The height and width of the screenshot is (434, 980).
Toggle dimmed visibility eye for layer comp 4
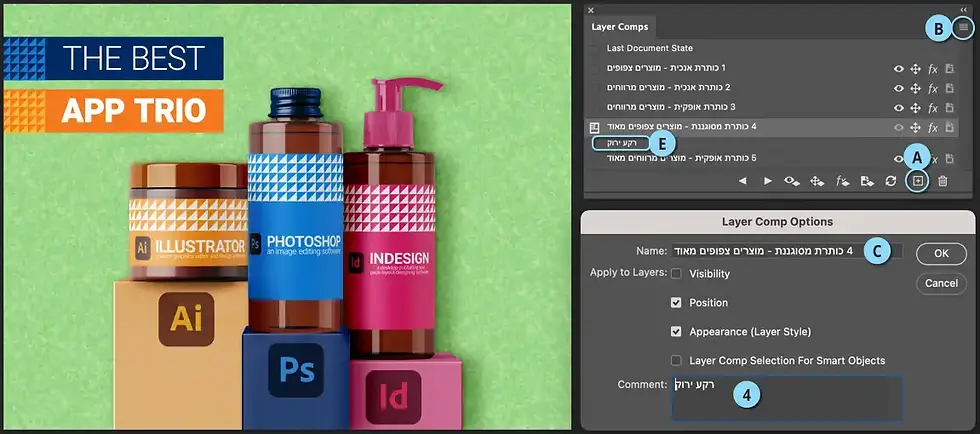point(899,128)
